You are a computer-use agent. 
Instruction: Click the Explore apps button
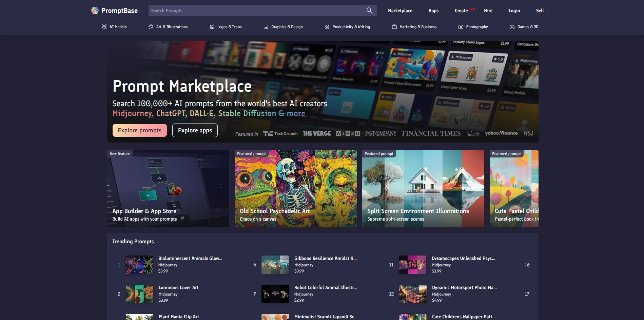coord(195,130)
